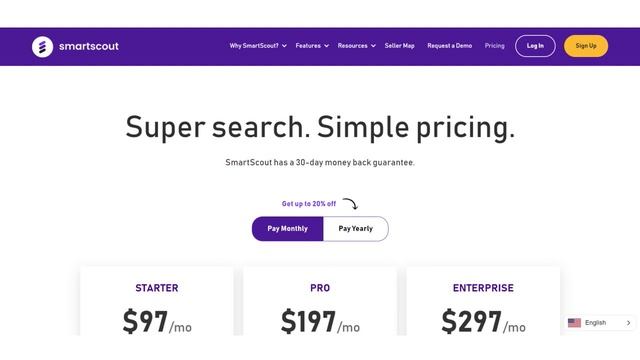
Task: Go to the Pricing nav item
Action: click(495, 46)
